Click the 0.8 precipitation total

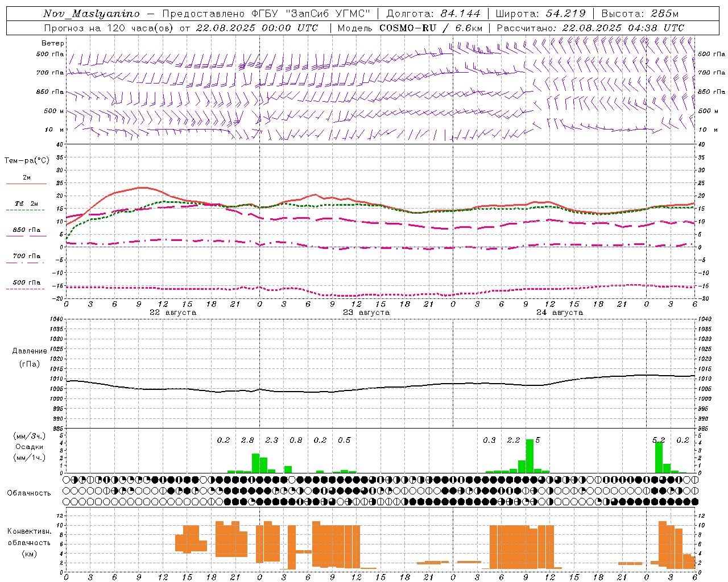tap(296, 440)
